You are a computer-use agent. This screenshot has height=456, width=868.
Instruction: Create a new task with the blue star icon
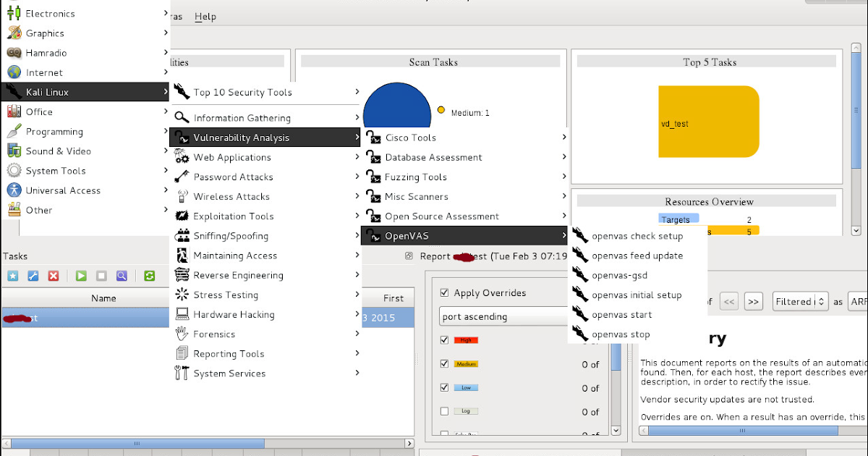(12, 276)
